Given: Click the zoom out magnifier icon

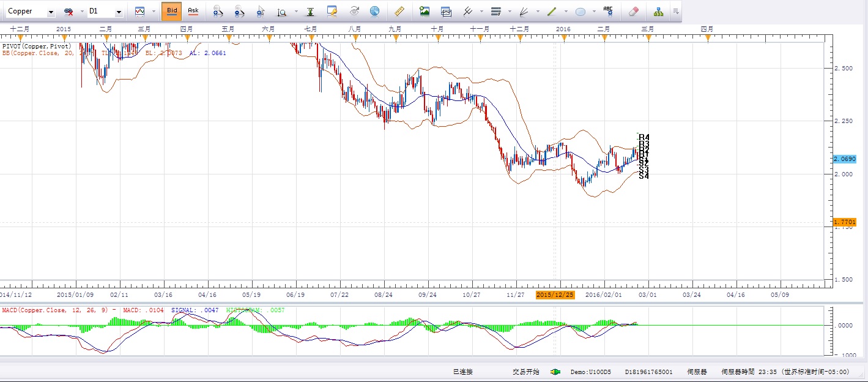Looking at the screenshot, I should point(239,11).
